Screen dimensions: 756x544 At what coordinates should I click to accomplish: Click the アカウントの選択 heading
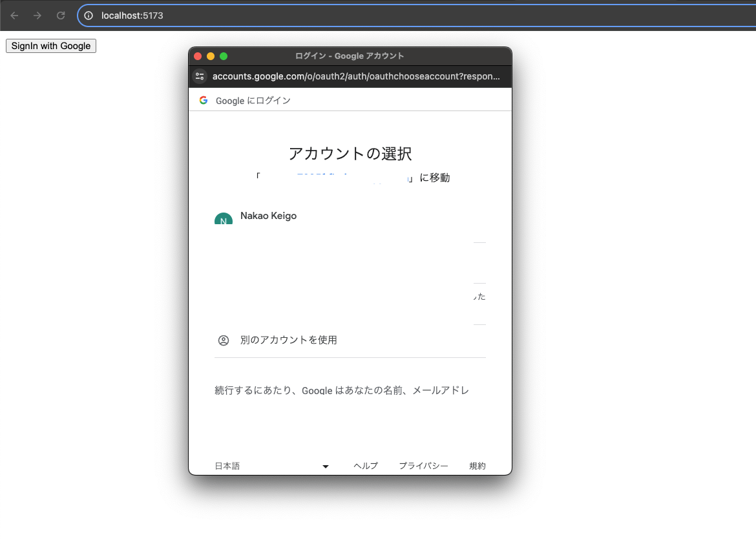pyautogui.click(x=350, y=153)
